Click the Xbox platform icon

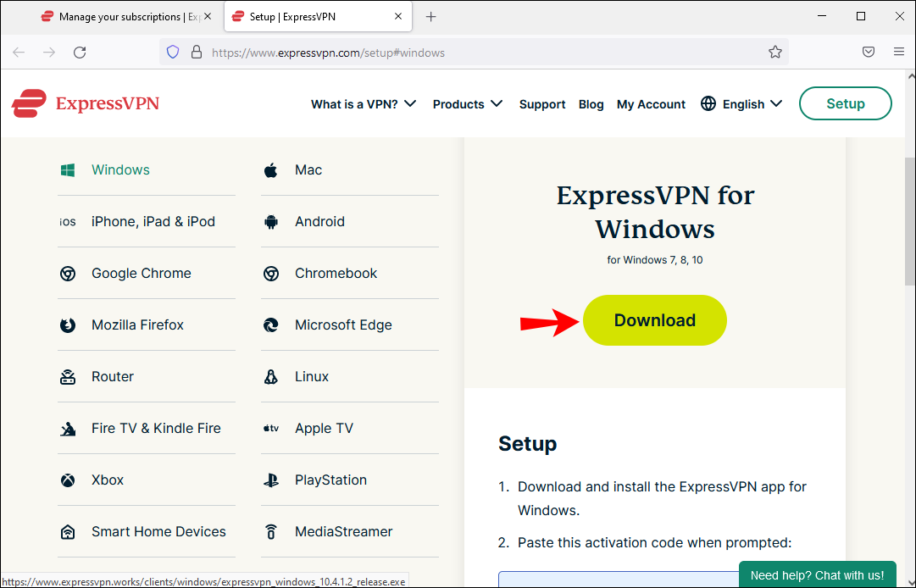pos(68,480)
